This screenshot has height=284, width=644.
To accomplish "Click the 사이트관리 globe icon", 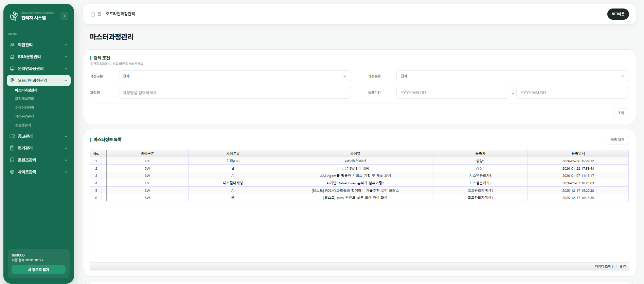I will tap(12, 172).
